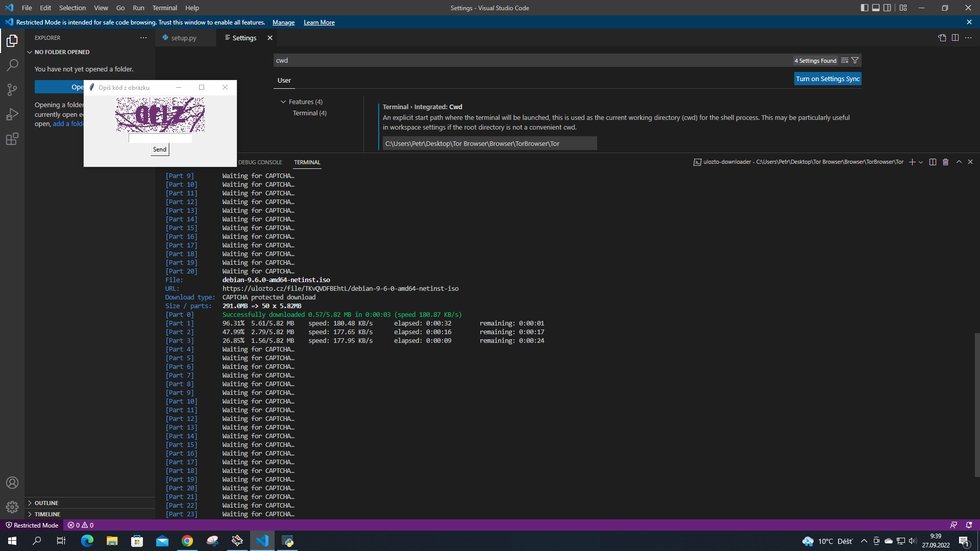Open the Extensions view
Image resolution: width=980 pixels, height=551 pixels.
coord(12,139)
